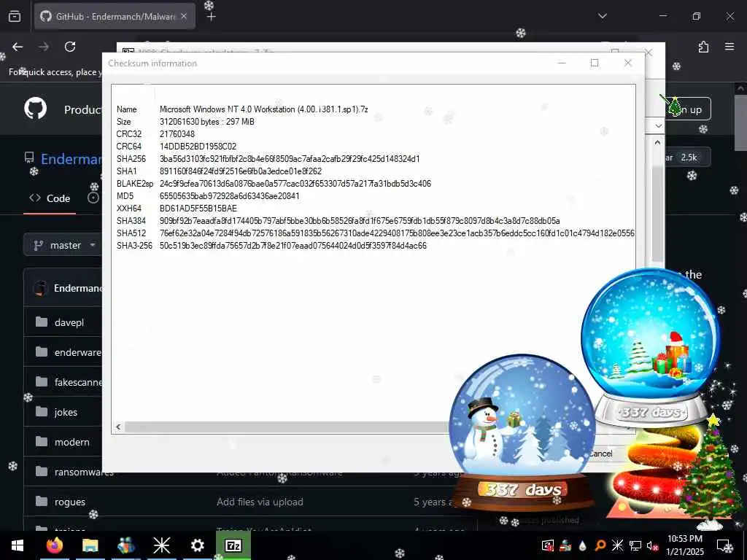The height and width of the screenshot is (560, 747).
Task: Select the file name Microsoft Windows NT 4.0 Workstation
Action: coord(264,109)
